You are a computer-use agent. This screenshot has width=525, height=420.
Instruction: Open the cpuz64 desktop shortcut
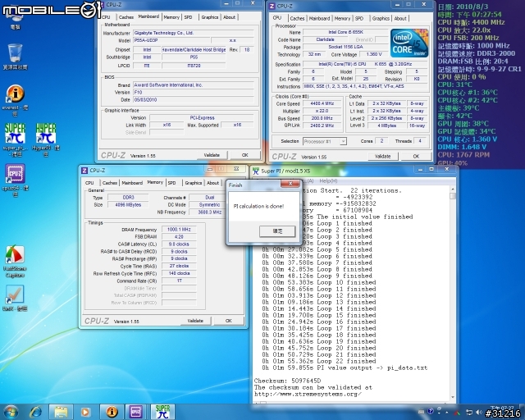15,180
